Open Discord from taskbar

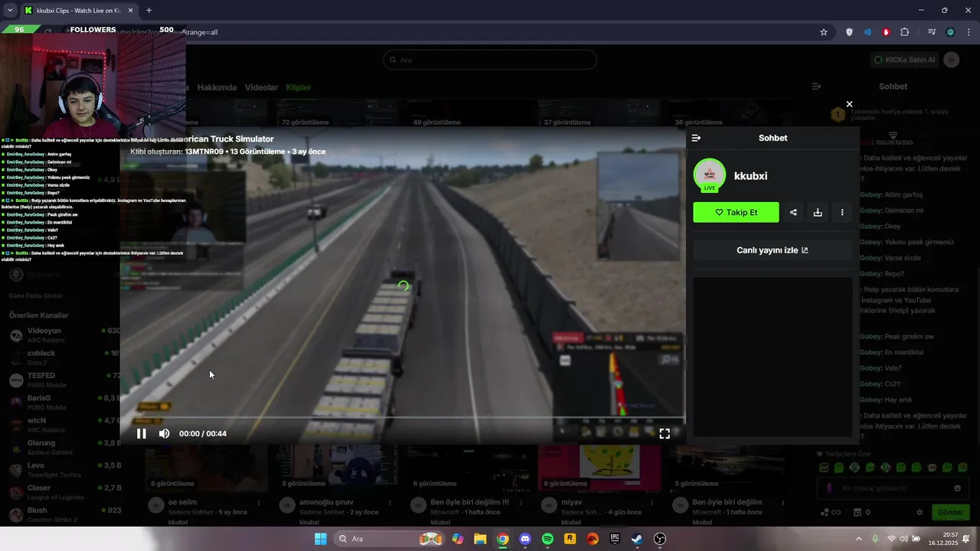point(525,539)
